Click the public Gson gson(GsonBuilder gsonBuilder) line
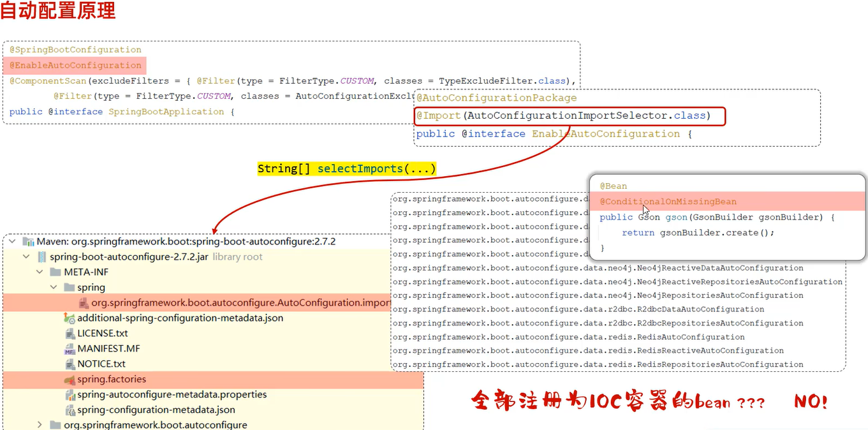868x430 pixels. (x=717, y=218)
